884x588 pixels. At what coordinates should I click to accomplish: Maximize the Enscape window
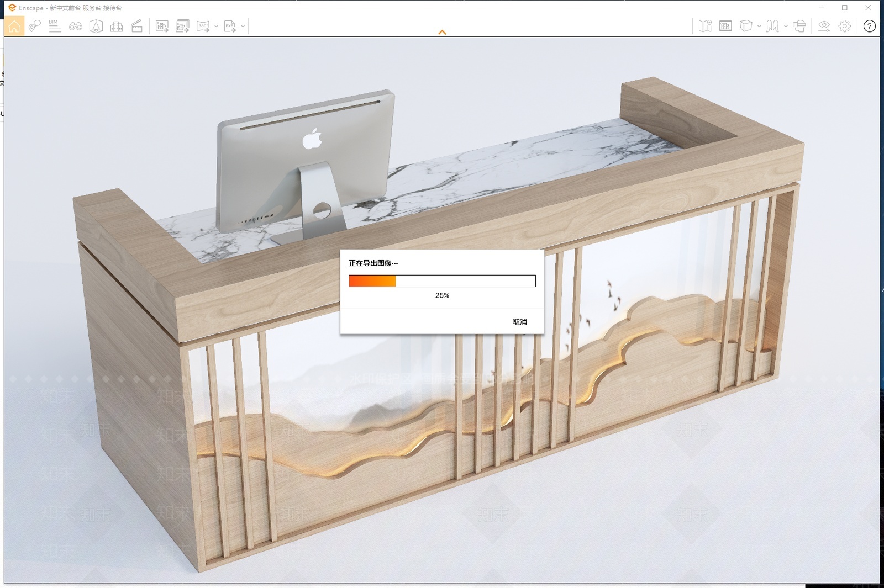[844, 8]
